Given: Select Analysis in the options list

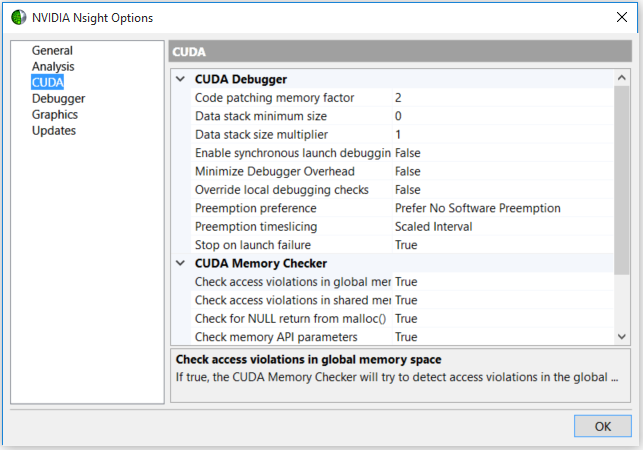Looking at the screenshot, I should (x=53, y=66).
